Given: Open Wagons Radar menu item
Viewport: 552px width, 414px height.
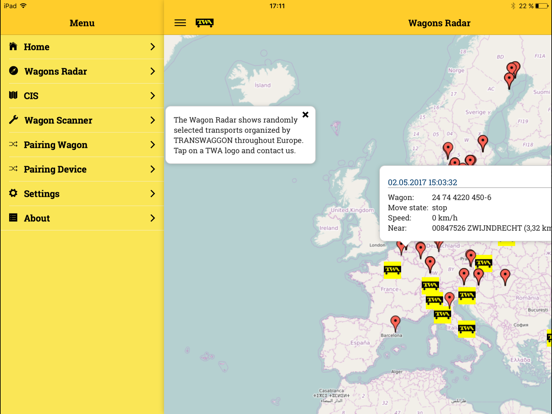Looking at the screenshot, I should (82, 71).
